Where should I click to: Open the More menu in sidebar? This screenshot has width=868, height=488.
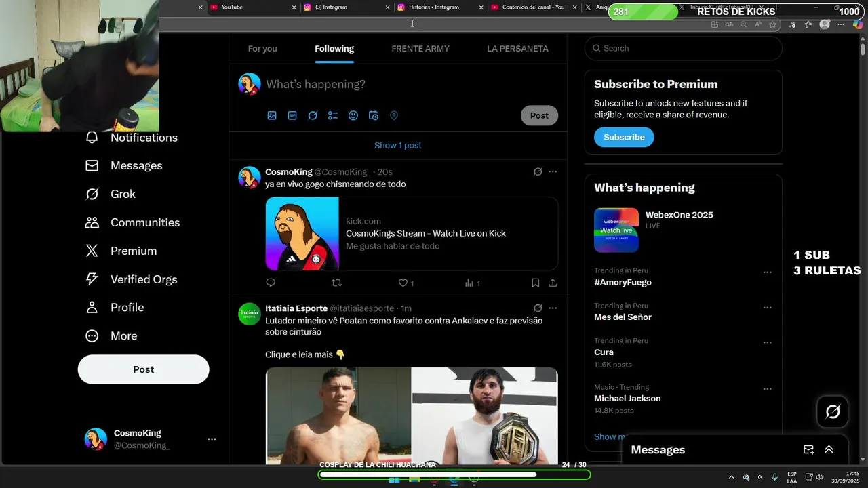pyautogui.click(x=111, y=336)
